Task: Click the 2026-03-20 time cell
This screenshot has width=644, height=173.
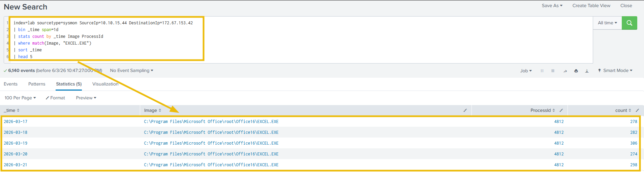Action: pos(16,154)
